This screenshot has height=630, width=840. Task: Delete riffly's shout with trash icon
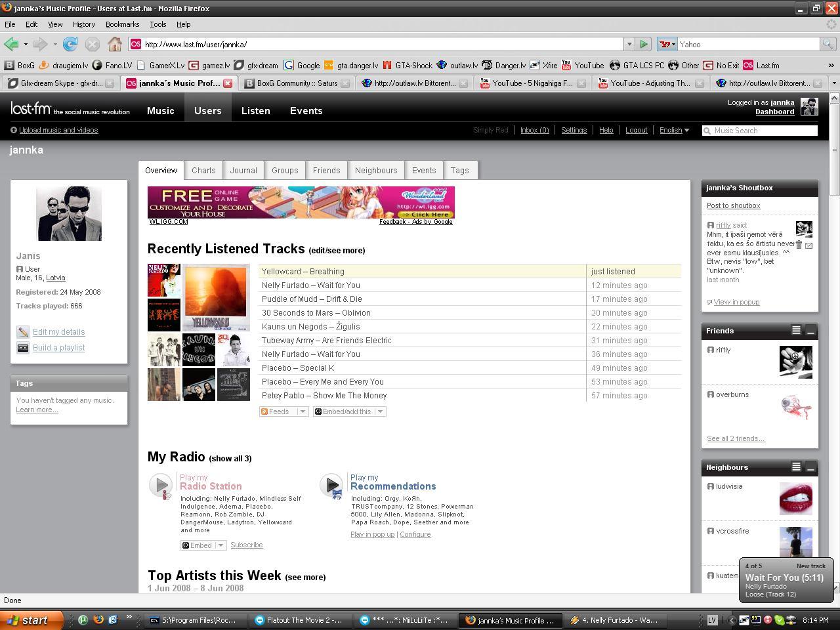click(799, 245)
